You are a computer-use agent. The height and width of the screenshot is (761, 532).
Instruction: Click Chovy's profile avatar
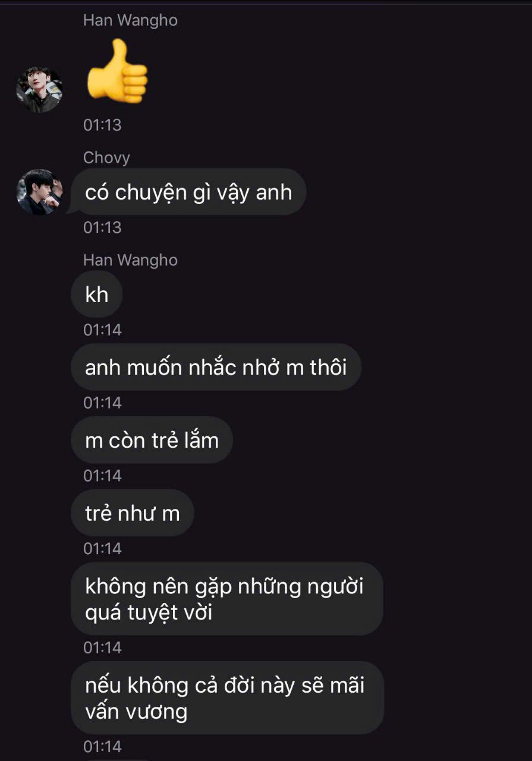point(39,192)
